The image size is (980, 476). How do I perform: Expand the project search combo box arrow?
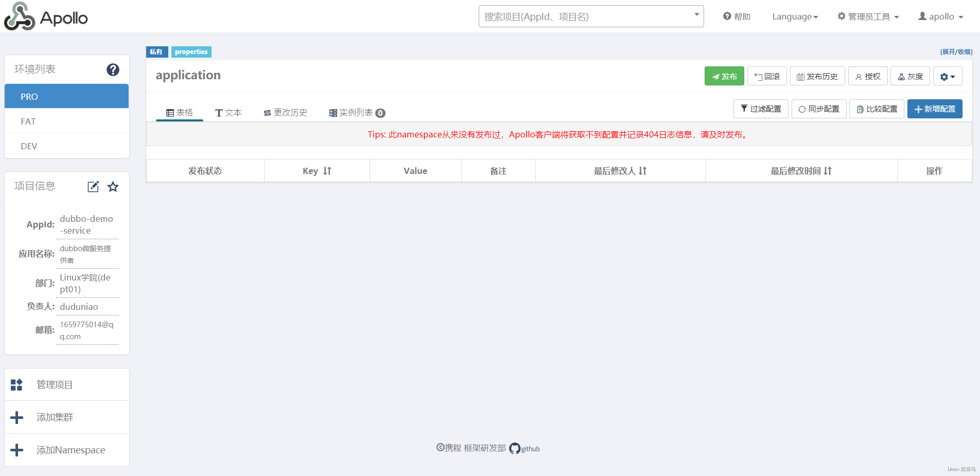(696, 14)
